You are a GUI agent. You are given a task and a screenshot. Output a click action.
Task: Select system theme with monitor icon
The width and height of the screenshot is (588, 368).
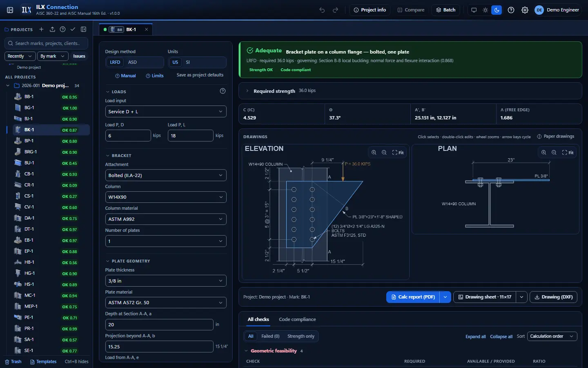tap(474, 10)
